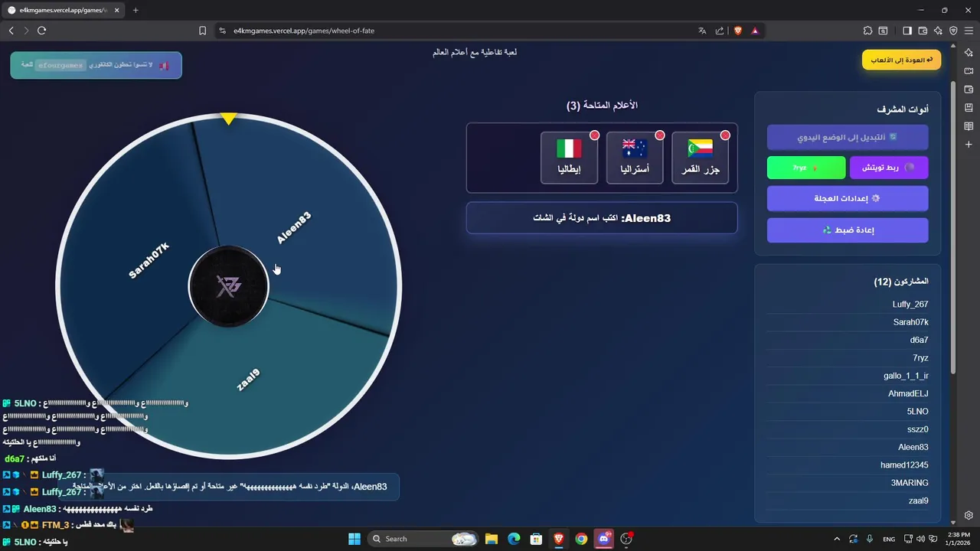Open Microsoft Edge from taskbar

coord(514,539)
